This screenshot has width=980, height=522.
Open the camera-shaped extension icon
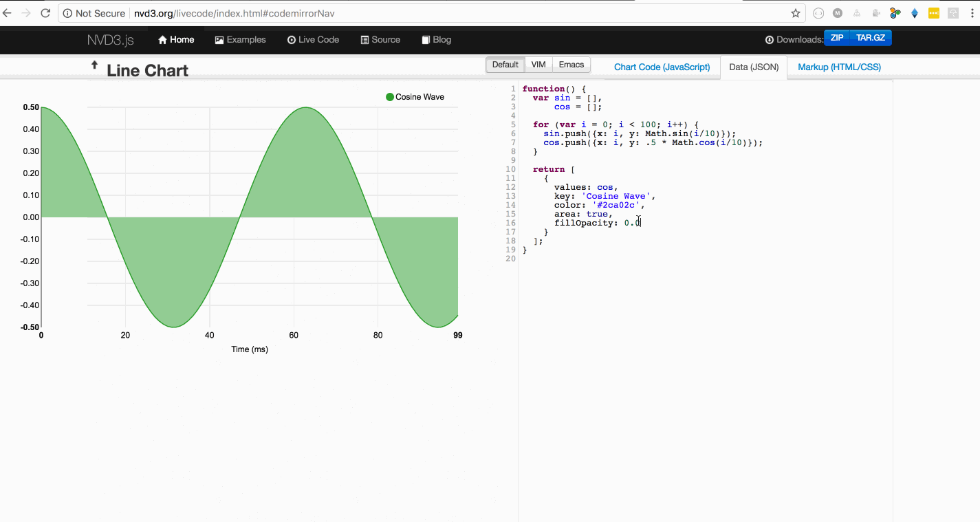[876, 13]
